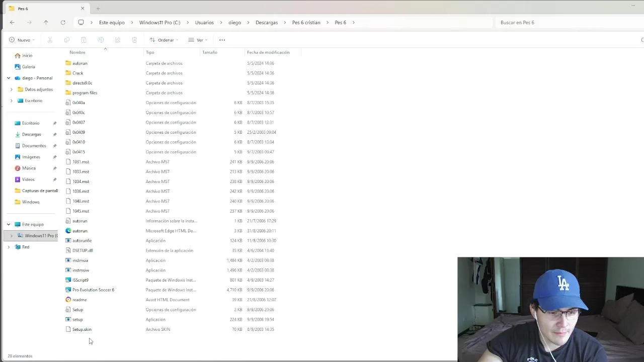Viewport: 644px width, 362px height.
Task: Sort by the Nombre column header
Action: click(77, 52)
